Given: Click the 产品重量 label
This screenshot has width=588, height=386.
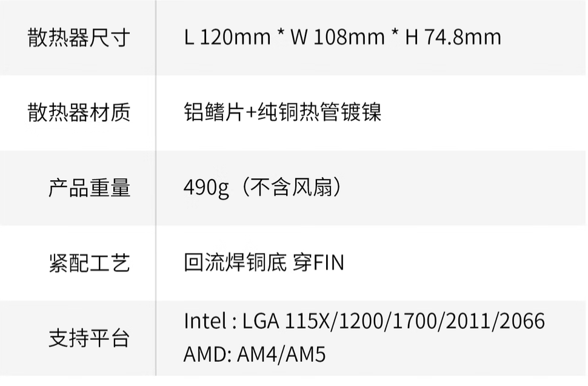Looking at the screenshot, I should pyautogui.click(x=89, y=188).
